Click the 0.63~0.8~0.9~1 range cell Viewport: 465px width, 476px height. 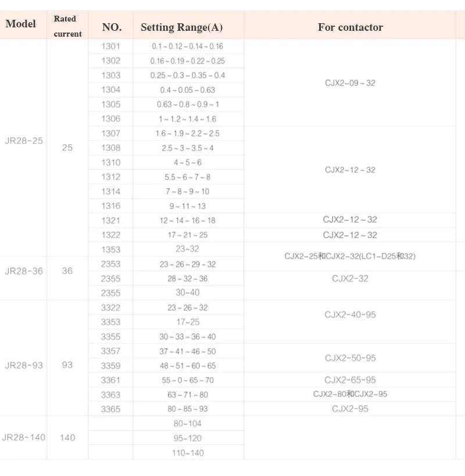(x=188, y=105)
